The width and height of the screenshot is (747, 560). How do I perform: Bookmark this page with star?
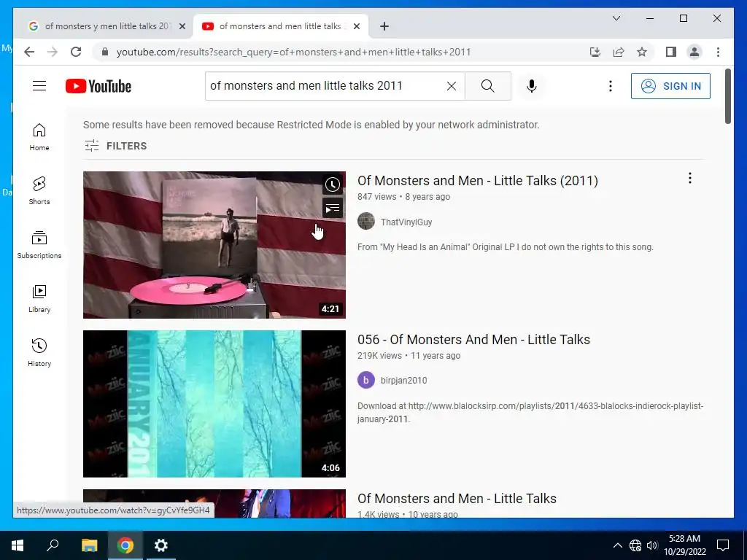642,52
